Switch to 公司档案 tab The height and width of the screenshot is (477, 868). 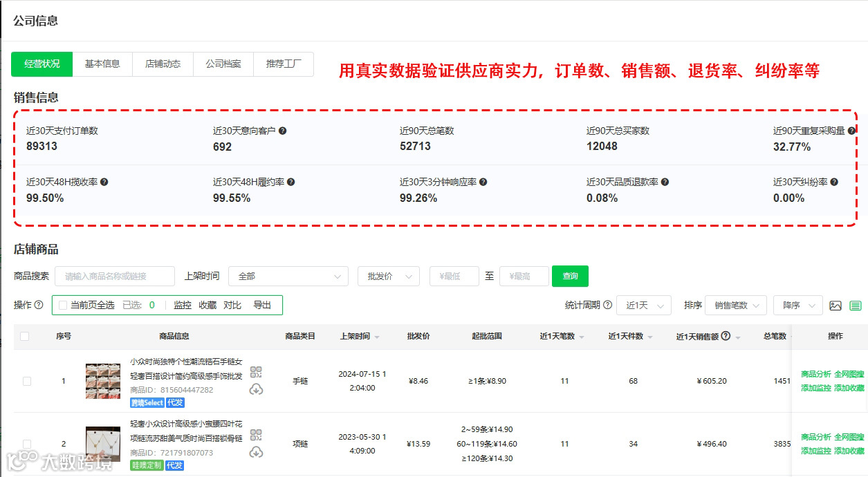(223, 64)
